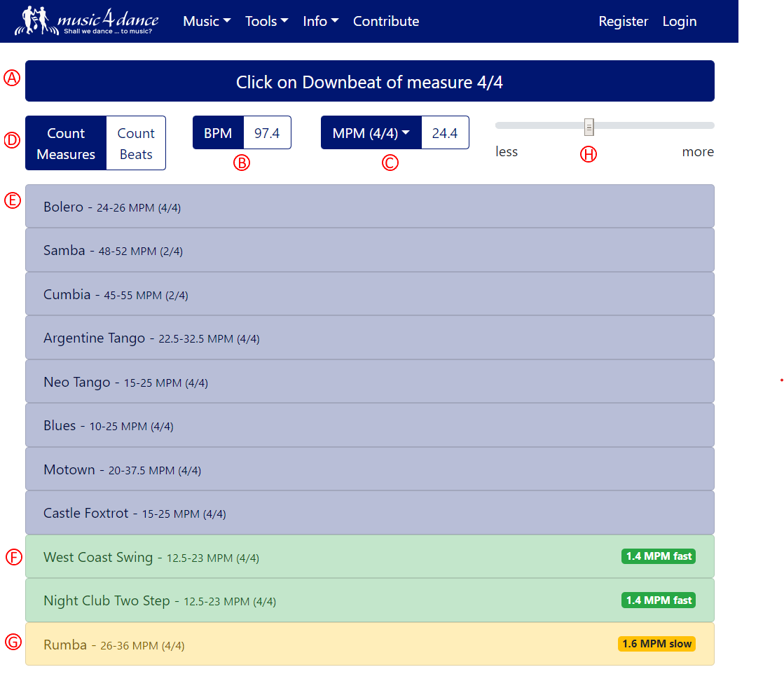Open the Argentine Tango dance row

[369, 338]
